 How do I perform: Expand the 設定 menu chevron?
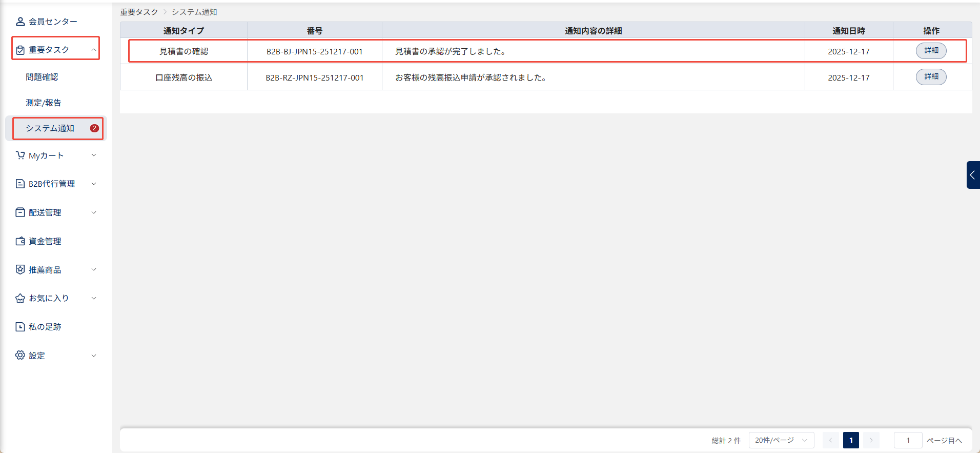click(94, 355)
